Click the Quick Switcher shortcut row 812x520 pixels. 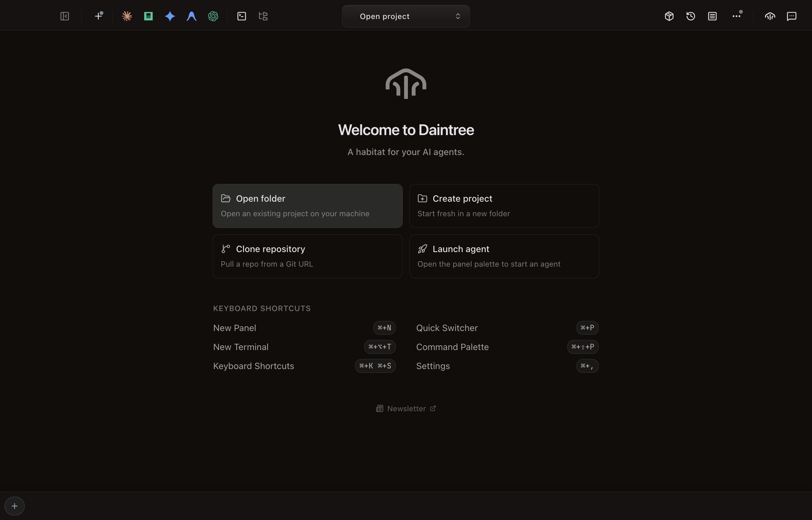(x=507, y=328)
